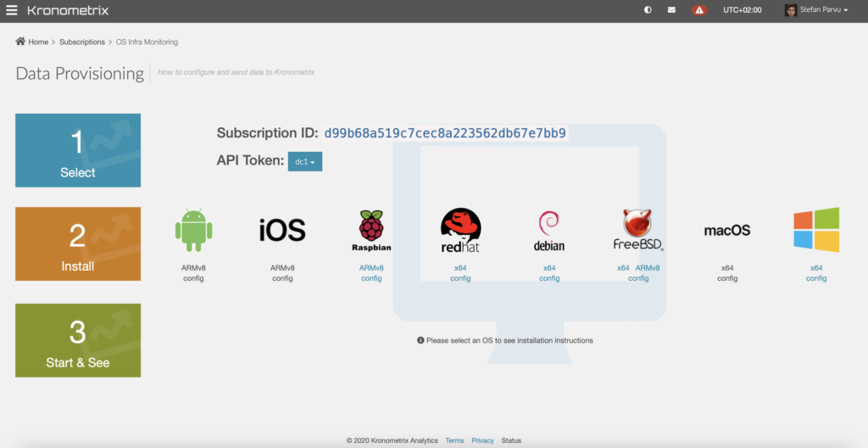Open the messages envelope icon
The width and height of the screenshot is (868, 448).
click(671, 10)
